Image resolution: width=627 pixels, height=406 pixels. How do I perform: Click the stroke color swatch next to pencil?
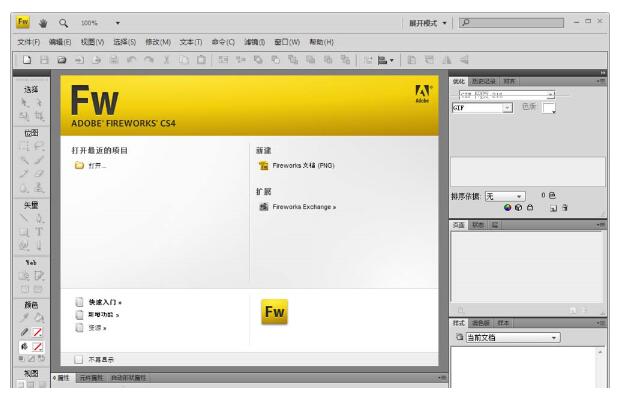coord(38,332)
